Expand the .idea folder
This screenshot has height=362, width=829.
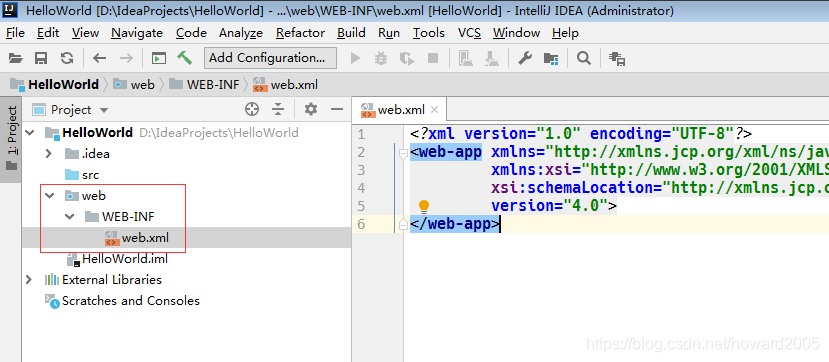coord(49,154)
